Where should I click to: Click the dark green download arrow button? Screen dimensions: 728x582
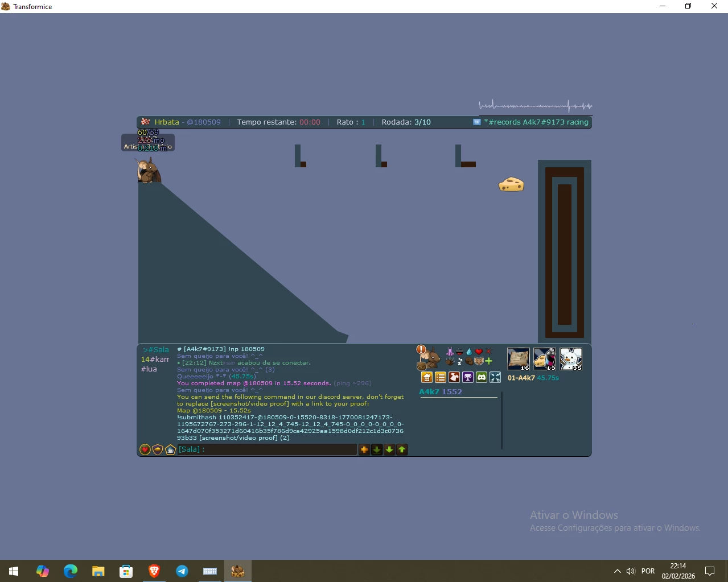[377, 449]
